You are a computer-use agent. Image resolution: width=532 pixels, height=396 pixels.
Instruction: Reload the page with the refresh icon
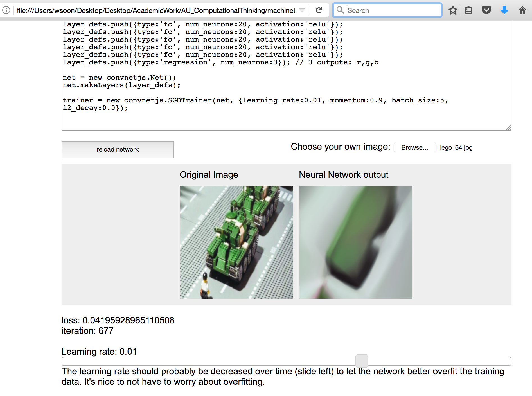click(x=319, y=10)
